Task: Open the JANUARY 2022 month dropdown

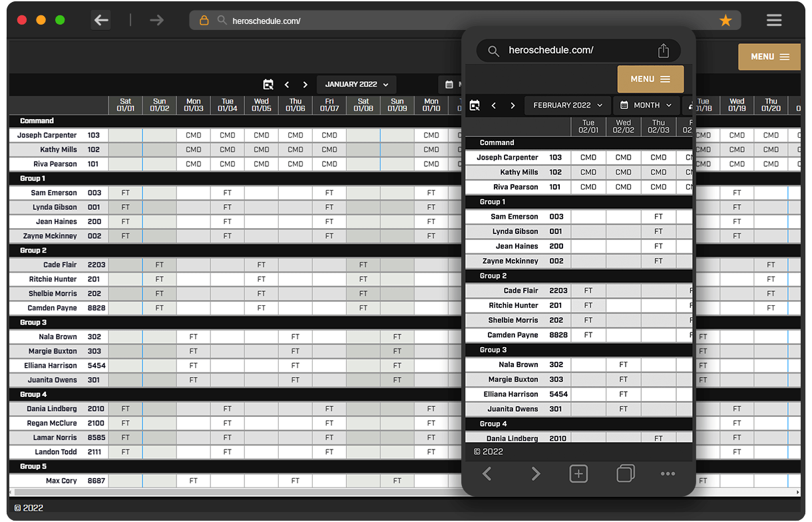Action: pyautogui.click(x=357, y=84)
